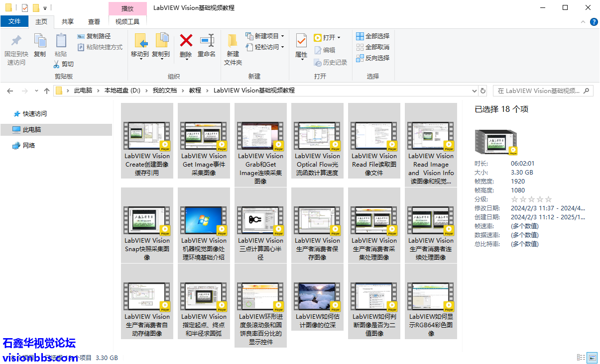
Task: Go back using the back arrow
Action: click(10, 91)
